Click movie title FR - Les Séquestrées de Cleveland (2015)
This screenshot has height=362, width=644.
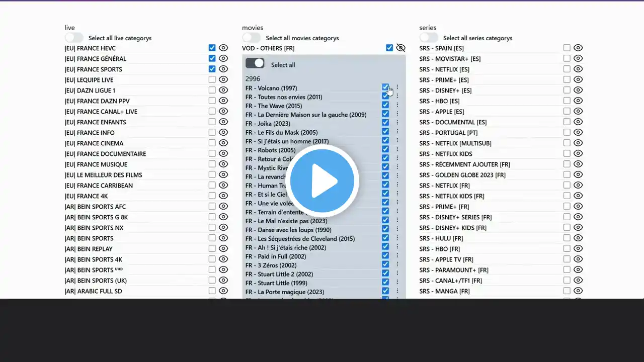300,239
